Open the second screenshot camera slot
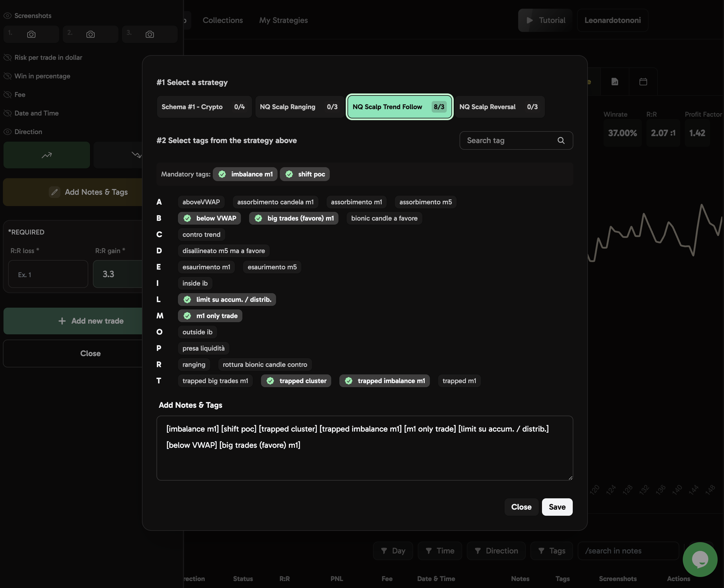Screen dimensions: 724x588 click(x=91, y=34)
